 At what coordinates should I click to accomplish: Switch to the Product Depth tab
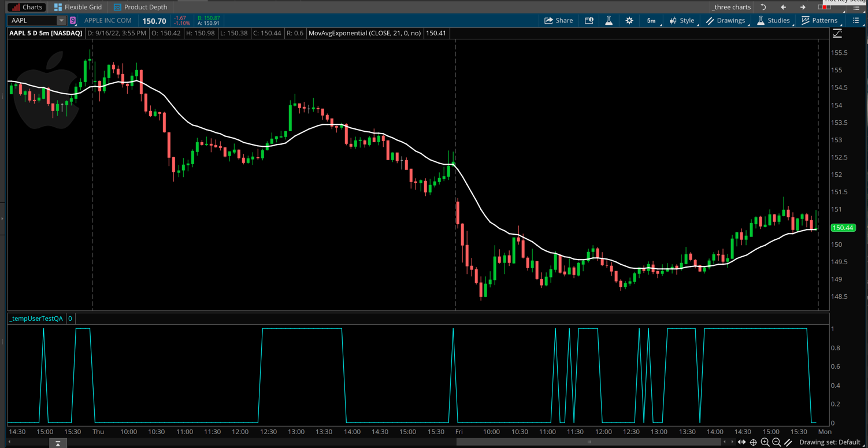click(x=140, y=7)
